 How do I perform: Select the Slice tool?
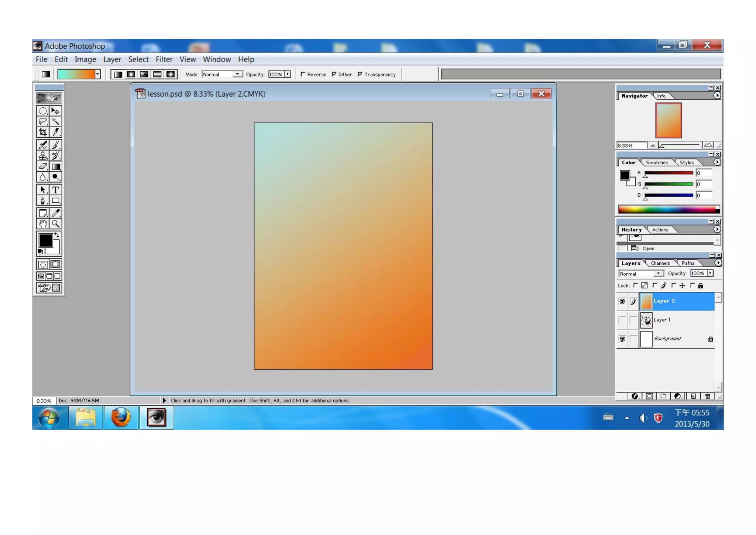[55, 132]
